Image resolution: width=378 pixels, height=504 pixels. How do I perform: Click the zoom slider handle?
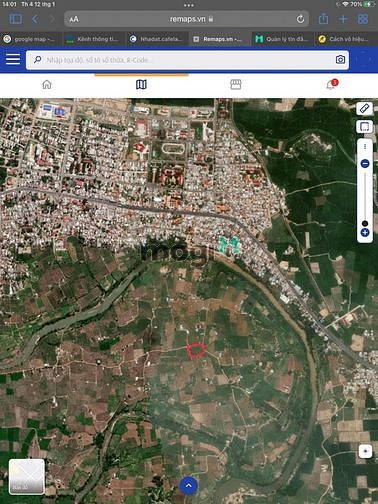tap(365, 223)
